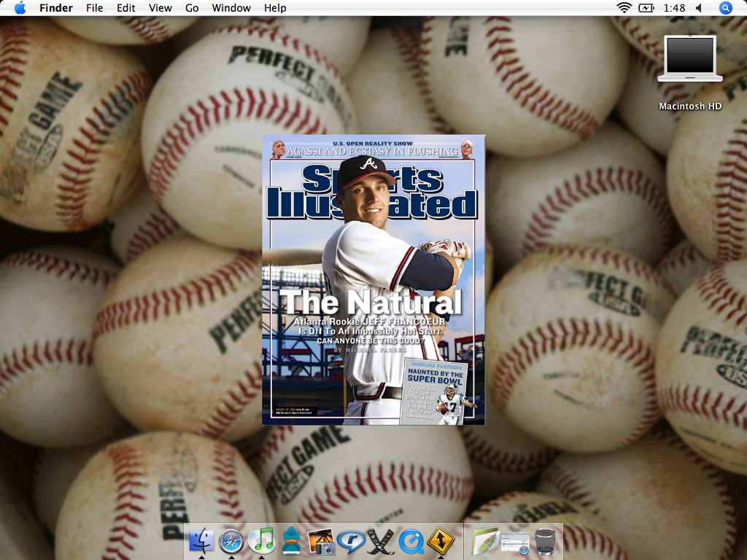
Task: Open the blue duck app in Dock
Action: pyautogui.click(x=291, y=541)
